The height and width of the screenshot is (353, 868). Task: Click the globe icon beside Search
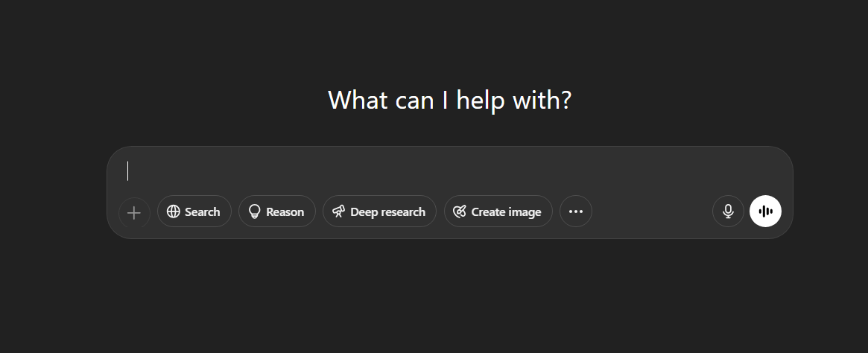174,212
